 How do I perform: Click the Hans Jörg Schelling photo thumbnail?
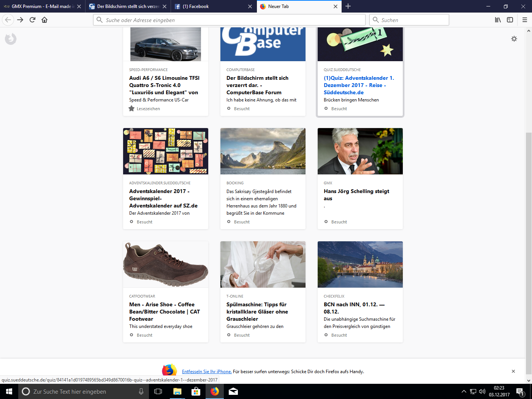coord(360,151)
